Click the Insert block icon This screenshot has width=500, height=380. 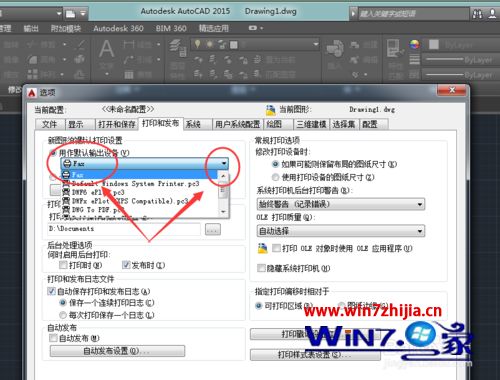[x=334, y=48]
